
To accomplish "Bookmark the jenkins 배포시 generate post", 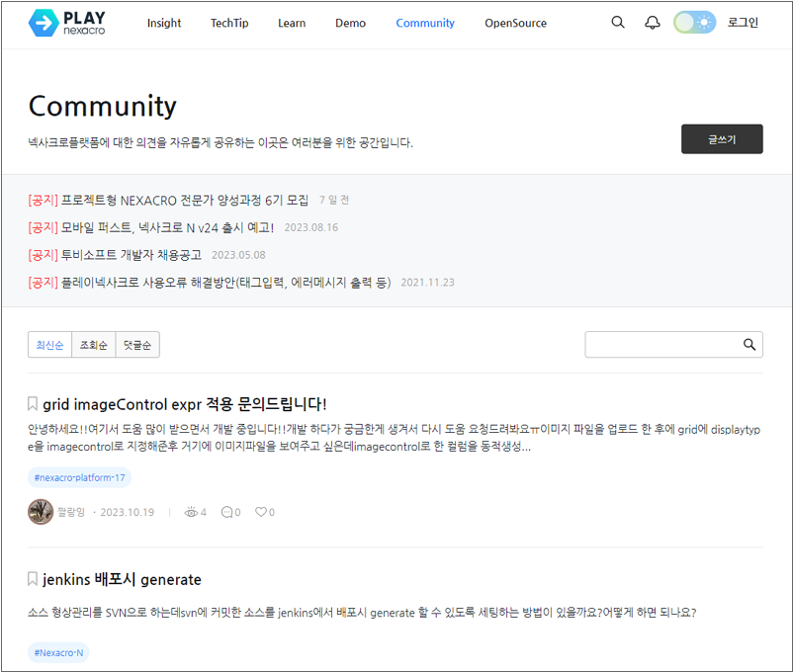I will click(33, 579).
